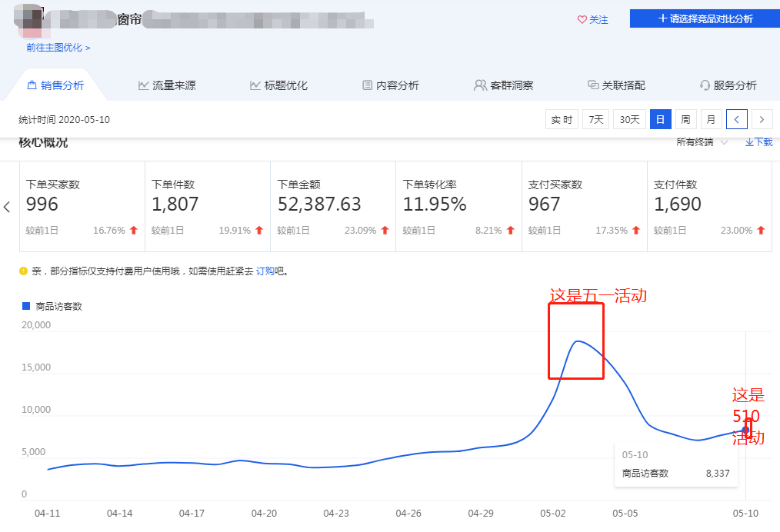Image resolution: width=780 pixels, height=532 pixels.
Task: Open 客群洞察 tab with people icon
Action: [503, 85]
